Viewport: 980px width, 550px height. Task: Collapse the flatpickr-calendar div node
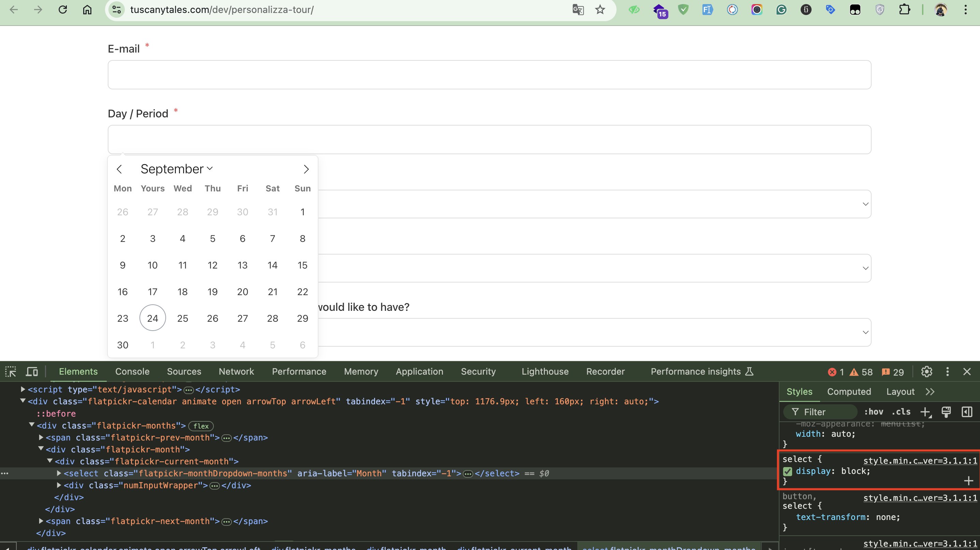pos(23,401)
